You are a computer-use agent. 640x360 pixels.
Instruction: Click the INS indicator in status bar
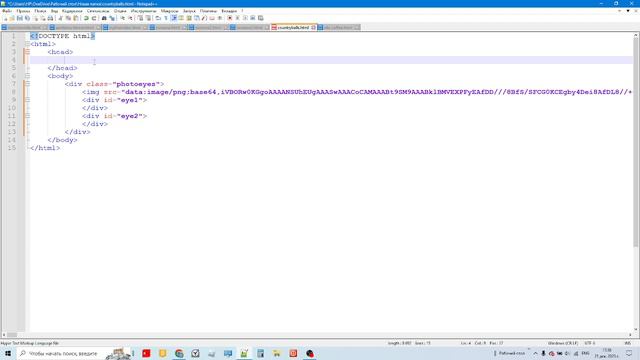click(x=628, y=343)
